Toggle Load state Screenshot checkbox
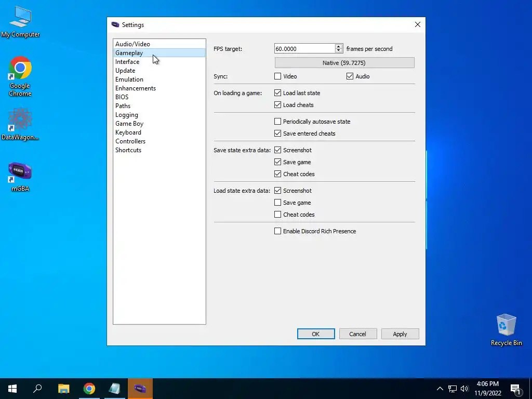 [277, 190]
